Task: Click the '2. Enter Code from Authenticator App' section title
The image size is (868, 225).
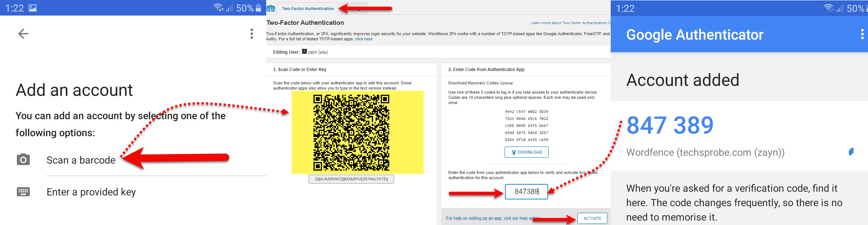Action: tap(486, 70)
